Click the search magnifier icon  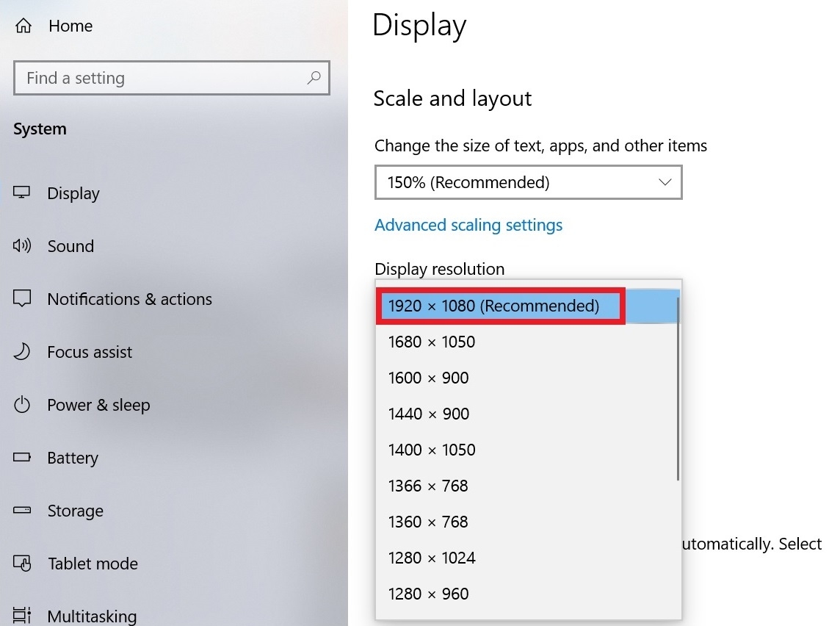[314, 78]
